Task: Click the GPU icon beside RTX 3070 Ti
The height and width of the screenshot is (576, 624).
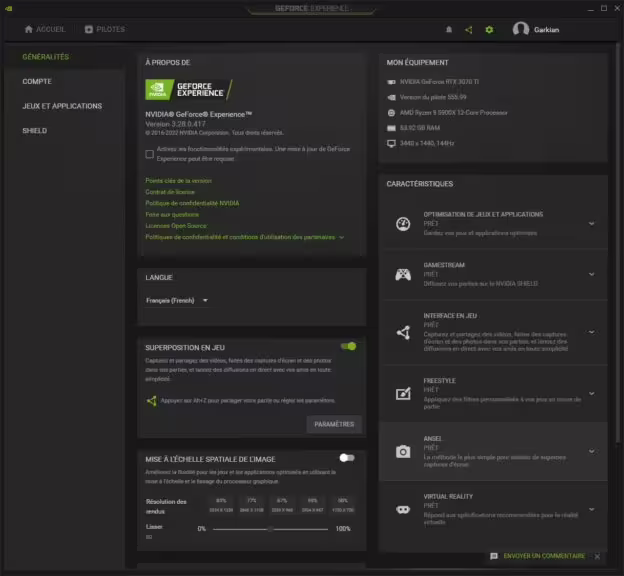Action: pyautogui.click(x=391, y=82)
